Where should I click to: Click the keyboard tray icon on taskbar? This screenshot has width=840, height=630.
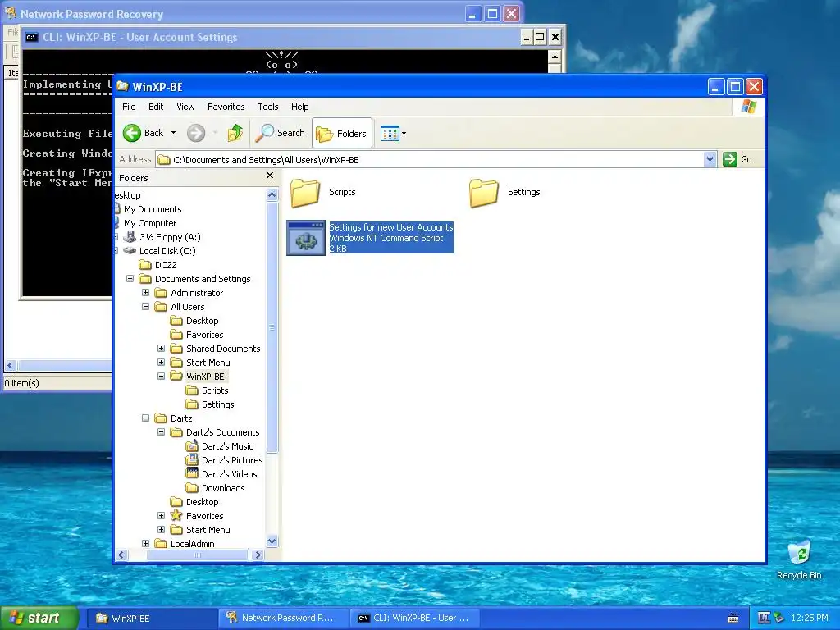733,619
